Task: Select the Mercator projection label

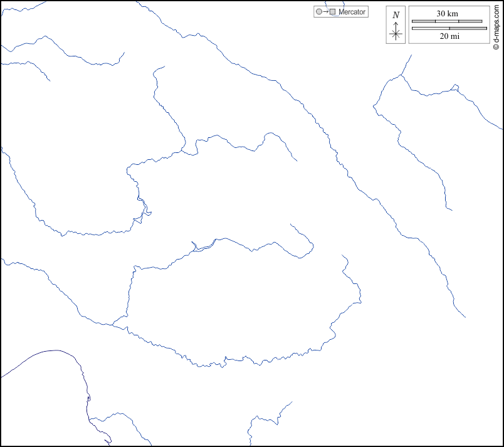Action: (x=352, y=12)
